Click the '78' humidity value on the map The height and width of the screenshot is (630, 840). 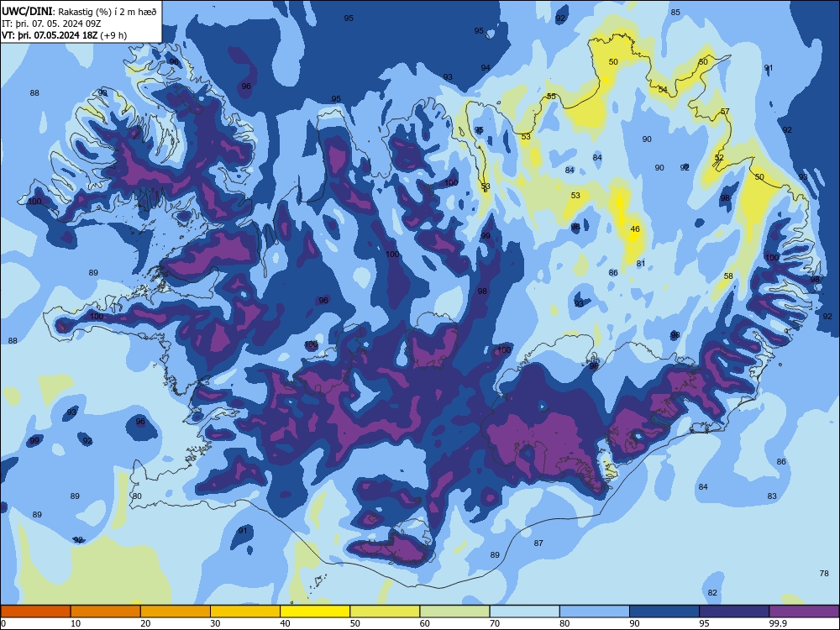click(824, 573)
